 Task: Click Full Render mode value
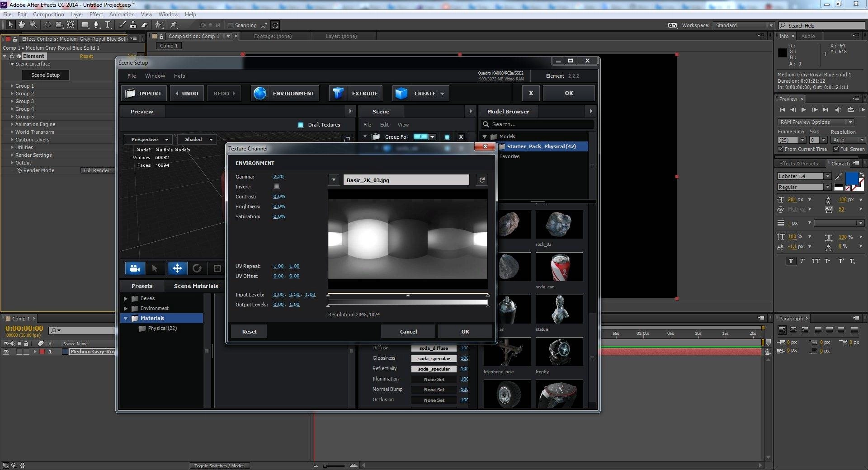(96, 170)
